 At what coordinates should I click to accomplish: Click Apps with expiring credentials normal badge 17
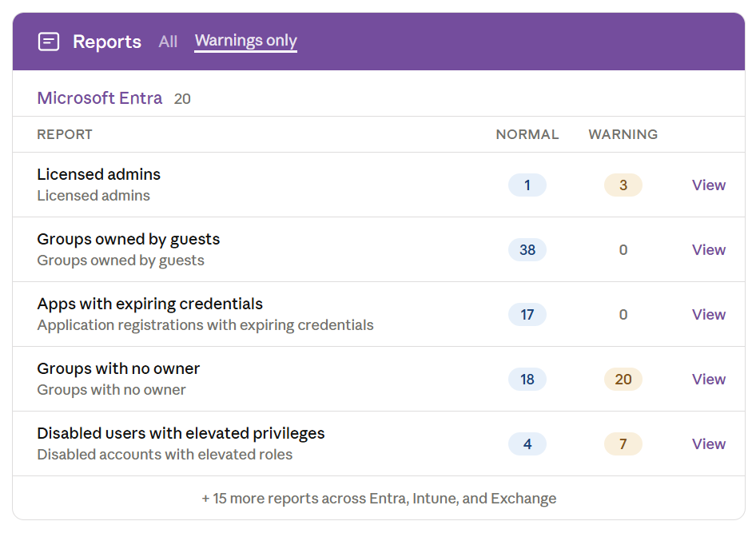(527, 315)
